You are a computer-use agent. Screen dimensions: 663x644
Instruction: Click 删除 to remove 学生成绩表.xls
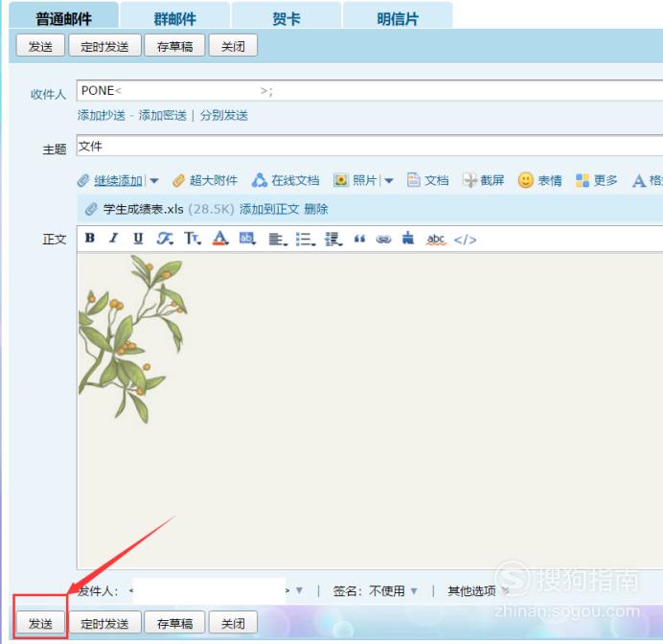[316, 209]
